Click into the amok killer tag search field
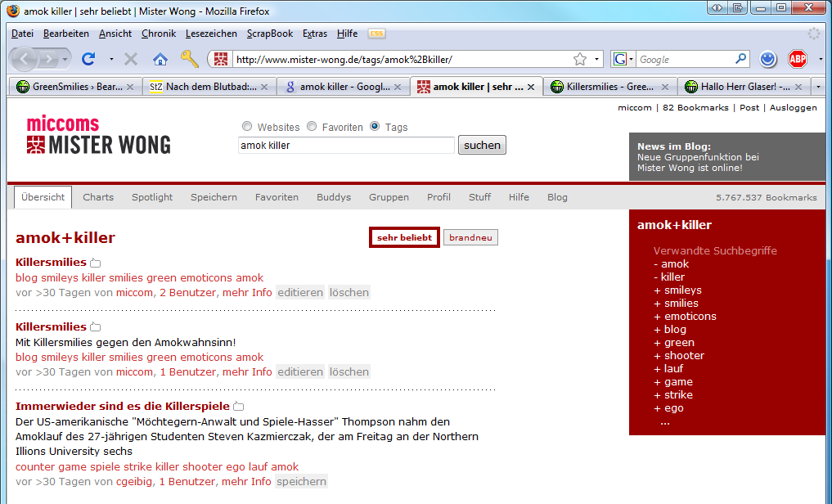The width and height of the screenshot is (832, 504). click(346, 146)
